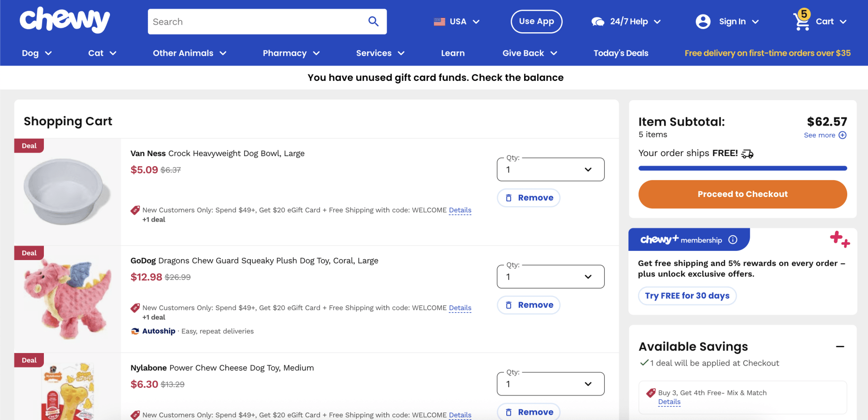Image resolution: width=868 pixels, height=420 pixels.
Task: Open the shopping cart icon
Action: tap(801, 21)
